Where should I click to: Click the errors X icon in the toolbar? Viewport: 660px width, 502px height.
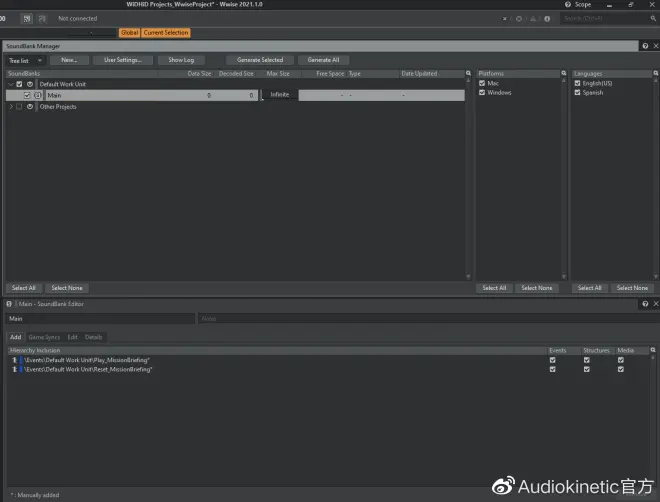[x=505, y=19]
